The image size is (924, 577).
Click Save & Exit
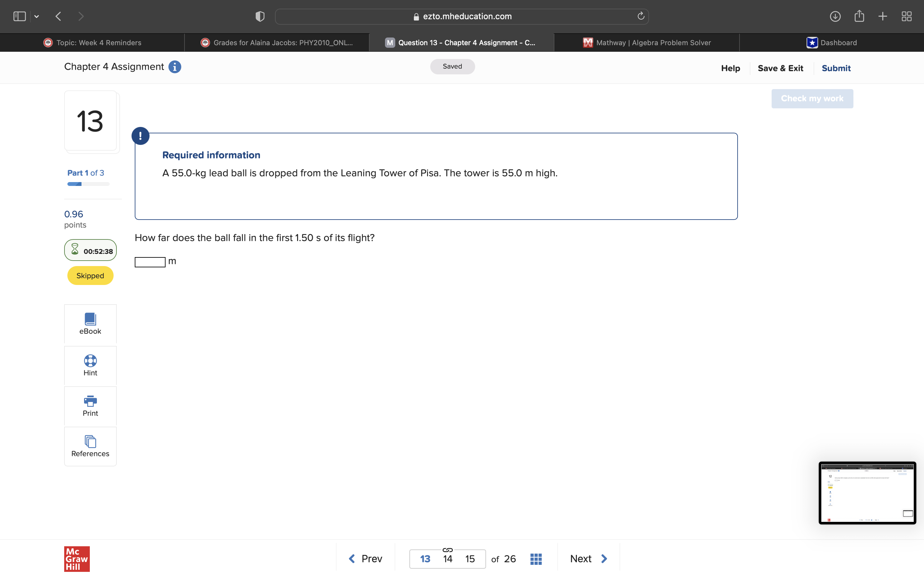(x=780, y=68)
